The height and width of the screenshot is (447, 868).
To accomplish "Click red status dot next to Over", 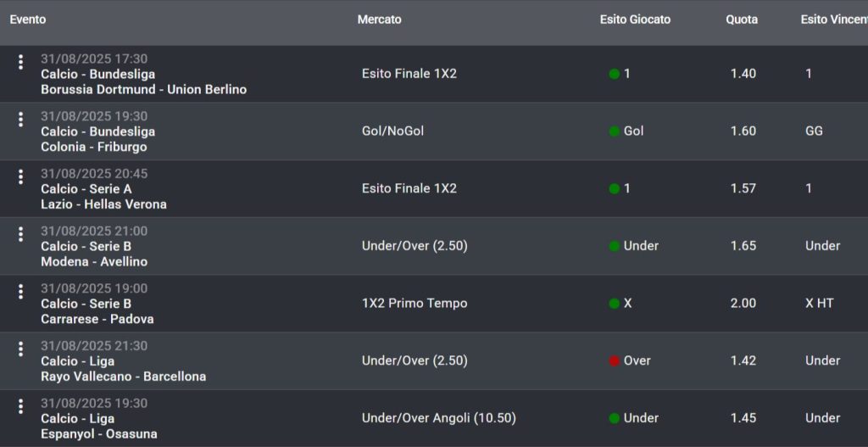I will coord(615,360).
